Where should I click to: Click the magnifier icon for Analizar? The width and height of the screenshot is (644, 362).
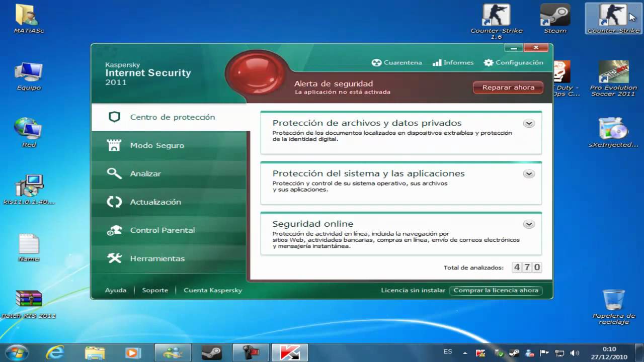tap(115, 173)
